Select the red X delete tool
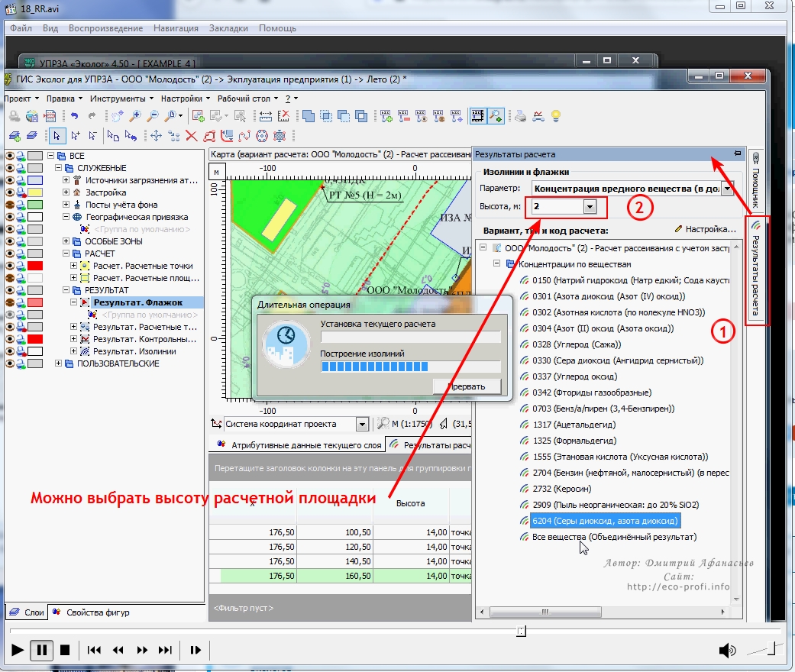 [191, 136]
